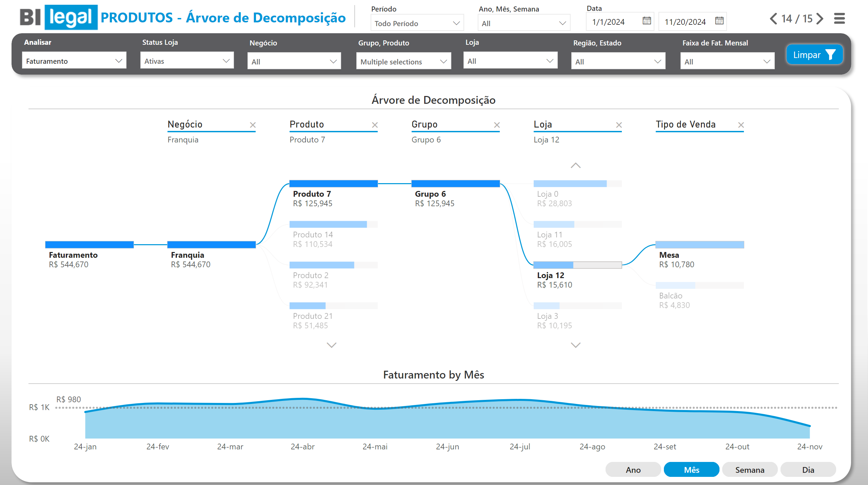Viewport: 868px width, 485px height.
Task: Switch chart granularity to Semana
Action: pyautogui.click(x=750, y=470)
